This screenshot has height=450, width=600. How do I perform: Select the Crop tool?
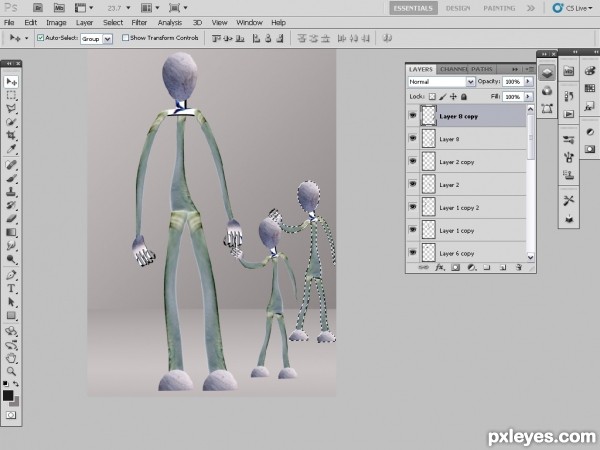click(11, 135)
